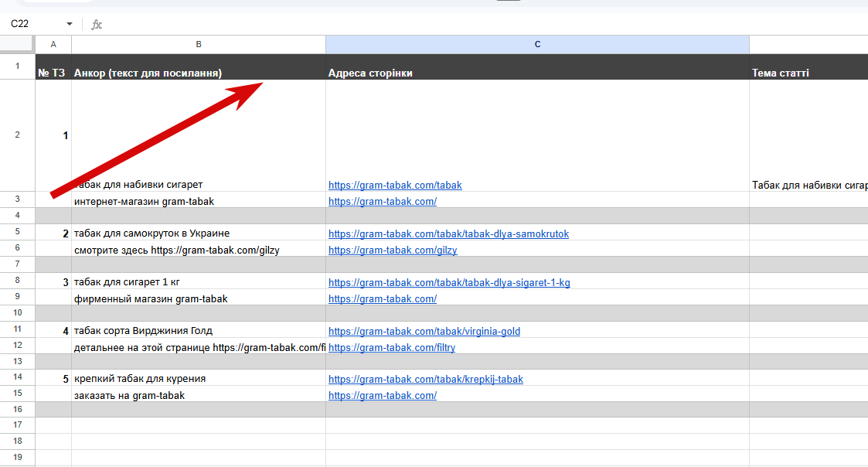Open the Name Box dropdown arrow
The image size is (868, 467).
pyautogui.click(x=70, y=24)
